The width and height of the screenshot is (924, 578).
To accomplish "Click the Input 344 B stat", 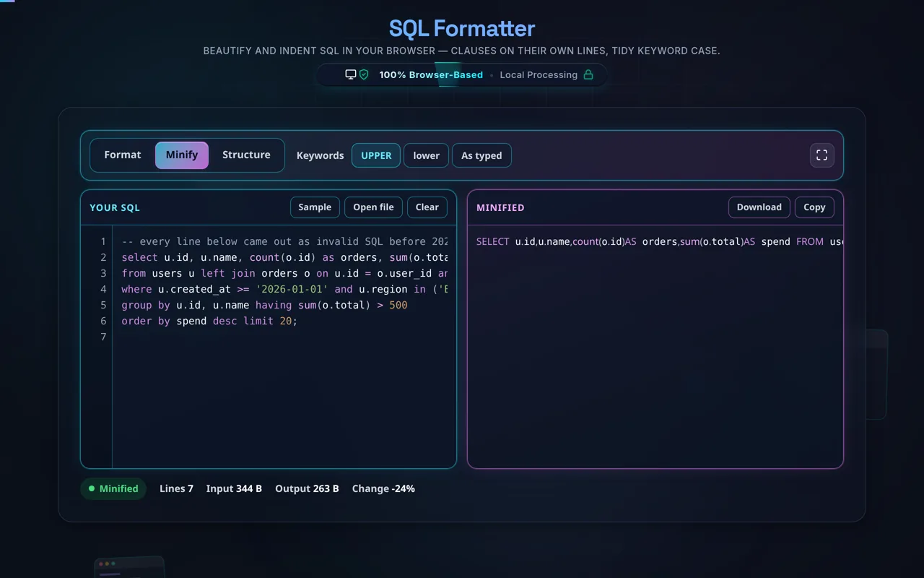I will tap(234, 488).
